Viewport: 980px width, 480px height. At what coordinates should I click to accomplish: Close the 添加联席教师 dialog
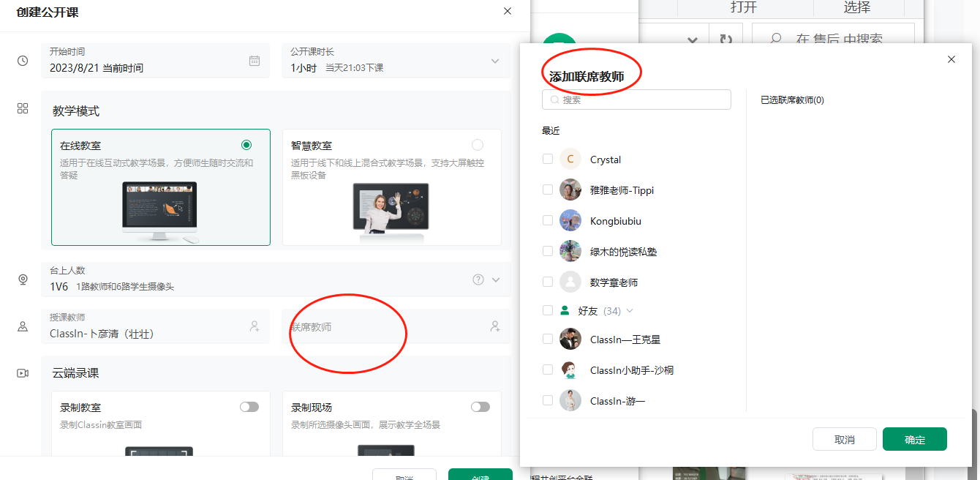pyautogui.click(x=951, y=59)
